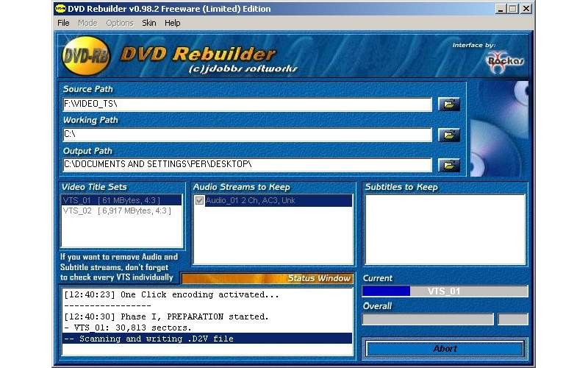The height and width of the screenshot is (368, 588).
Task: Click inside the Working Path field
Action: coord(248,135)
